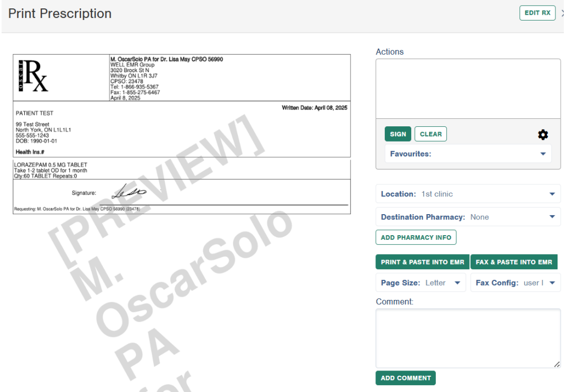Click the LORAZEPAM 0.5 MG TABLET line
Viewport: 567px width, 392px height.
click(x=51, y=165)
